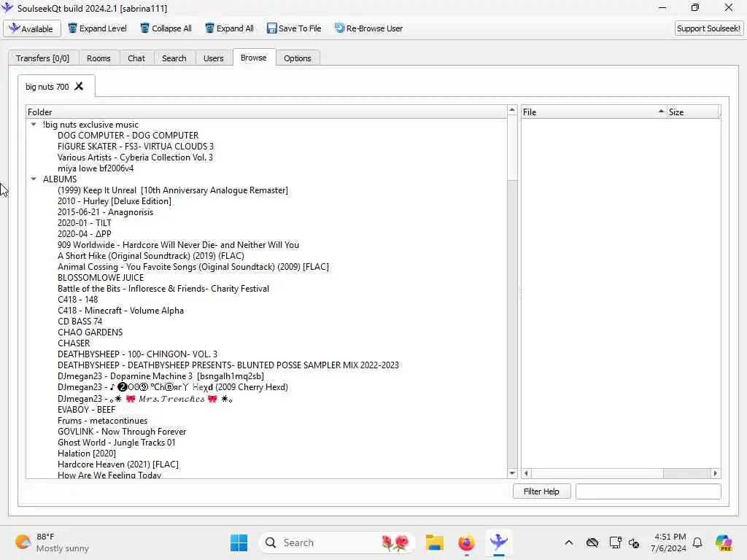Select the big nuts 700 user tab
Screen dimensions: 747x560
pos(47,87)
